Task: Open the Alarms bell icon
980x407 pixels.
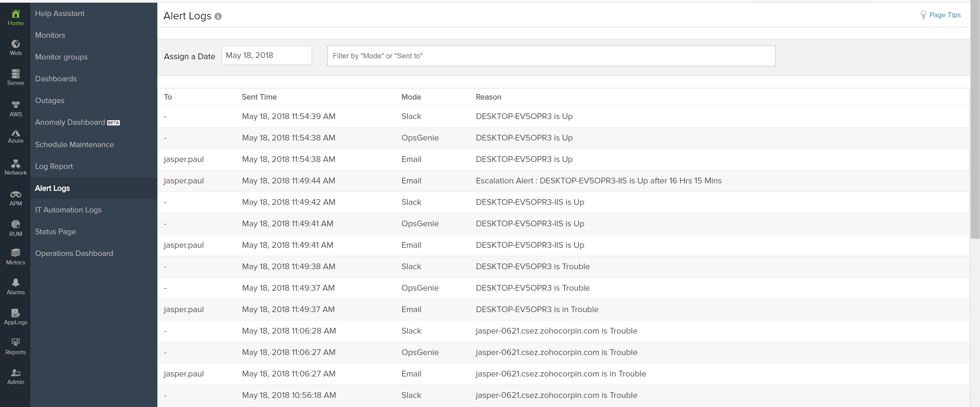Action: [15, 286]
